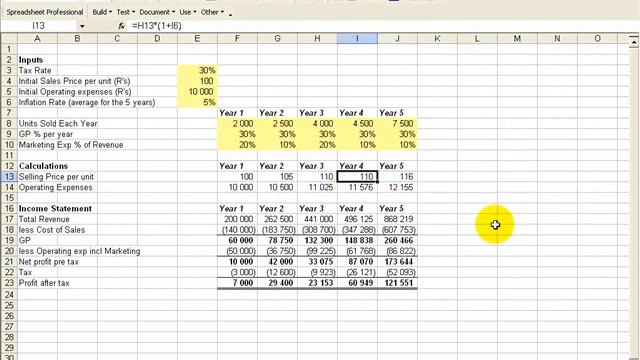Select Year 5 selling price cell 116
640x360 pixels.
397,176
